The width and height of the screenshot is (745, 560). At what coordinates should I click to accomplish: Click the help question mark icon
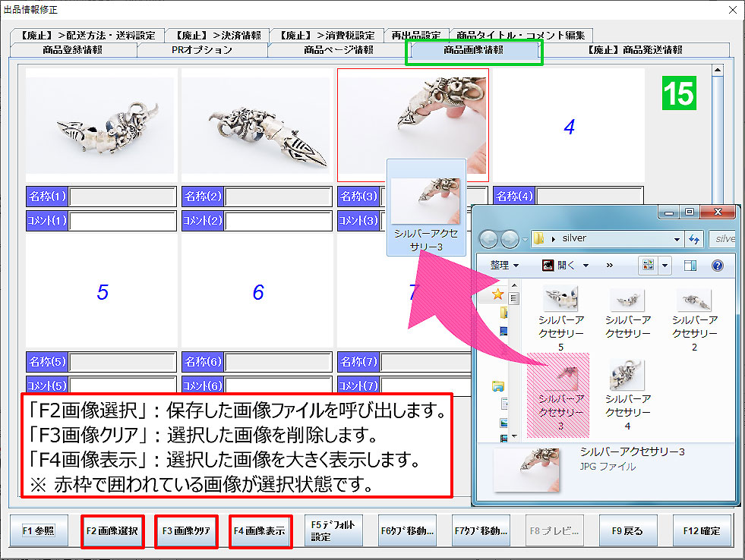click(717, 264)
